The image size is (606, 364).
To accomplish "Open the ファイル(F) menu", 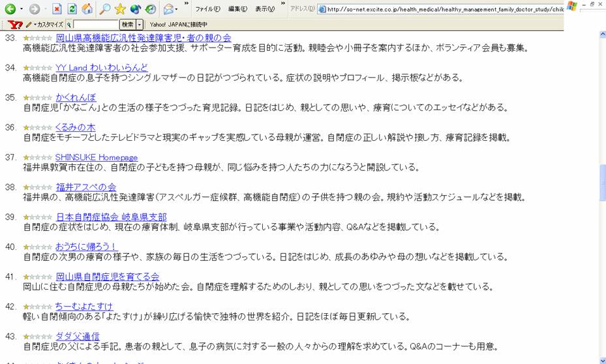I will (207, 9).
